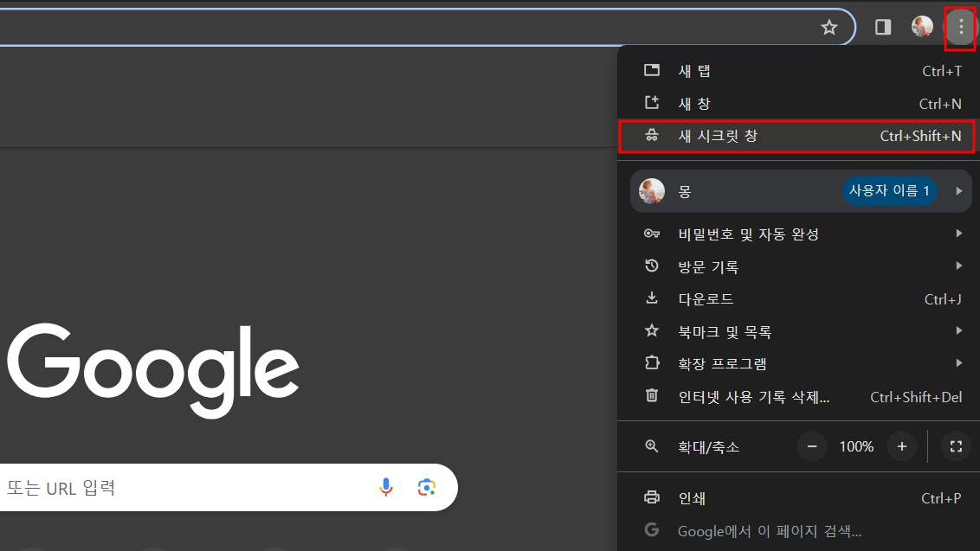
Task: Open the side panel icon
Action: click(882, 27)
